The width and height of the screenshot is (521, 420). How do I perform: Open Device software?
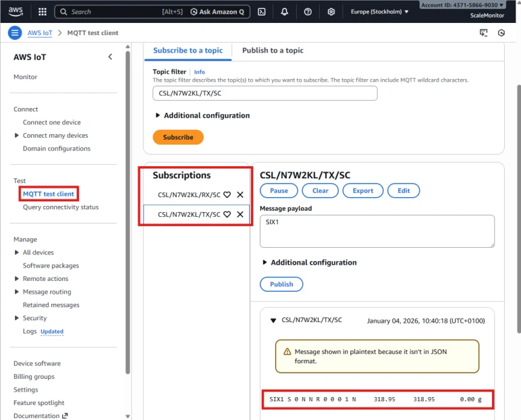[37, 363]
